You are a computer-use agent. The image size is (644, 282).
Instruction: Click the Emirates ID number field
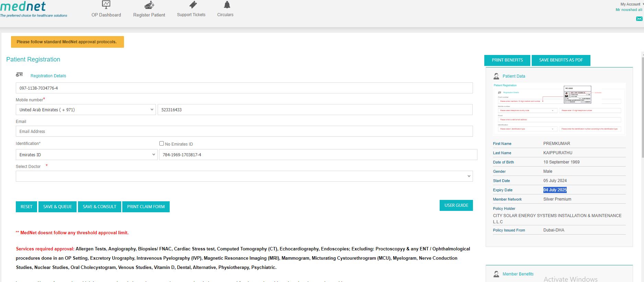(x=318, y=155)
